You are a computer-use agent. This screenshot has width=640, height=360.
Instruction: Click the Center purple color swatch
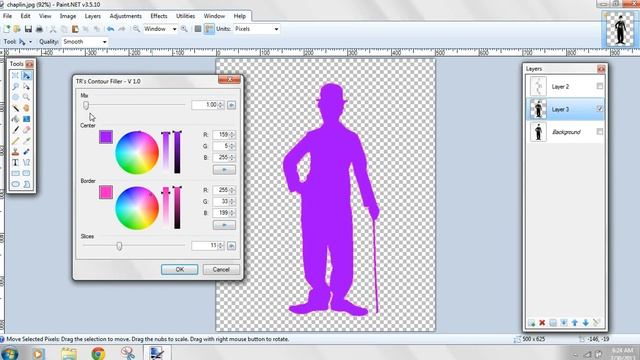coord(106,137)
